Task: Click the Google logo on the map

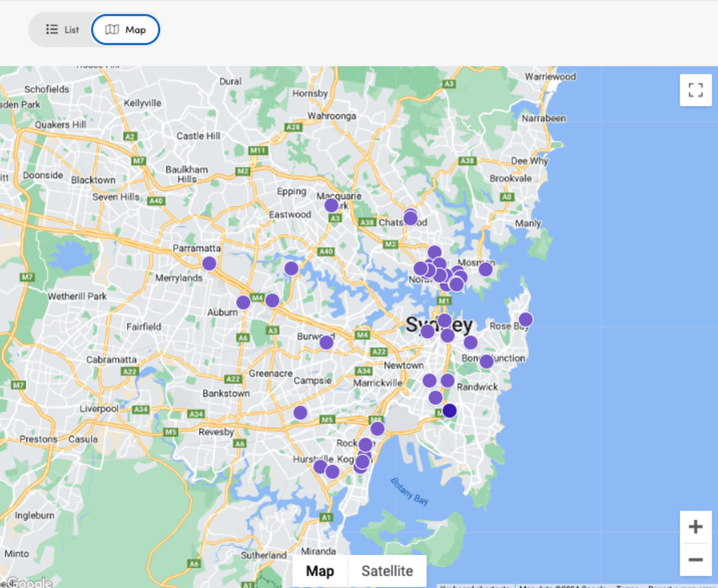Action: click(30, 582)
